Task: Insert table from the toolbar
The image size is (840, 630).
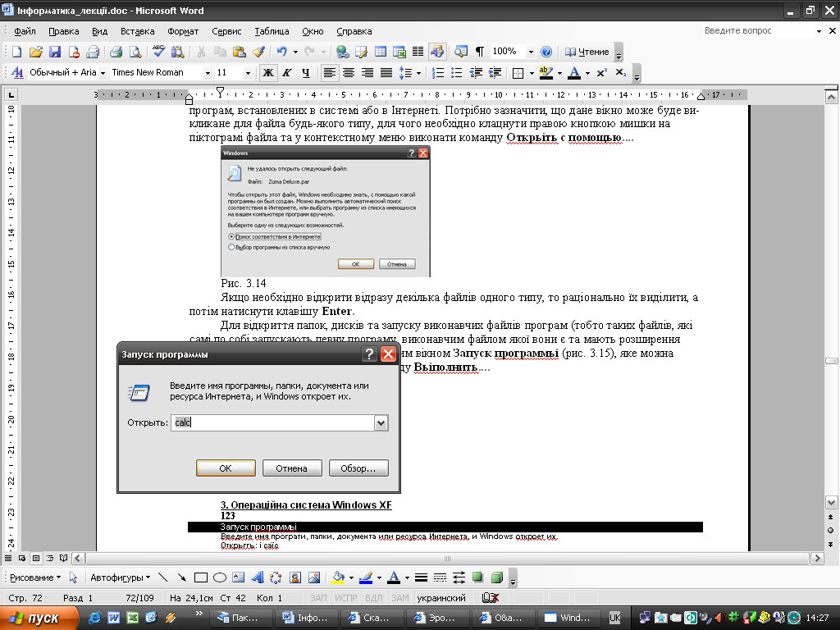Action: point(381,52)
